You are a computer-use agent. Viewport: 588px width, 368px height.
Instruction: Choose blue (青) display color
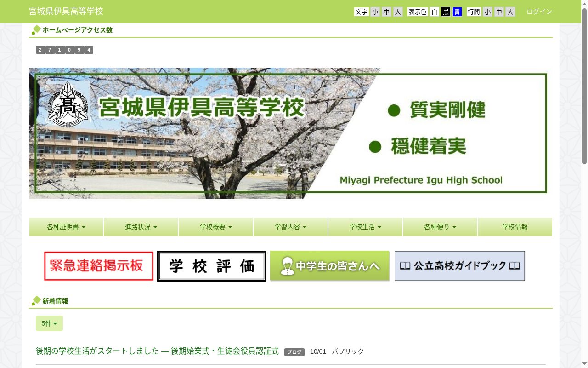pyautogui.click(x=457, y=12)
